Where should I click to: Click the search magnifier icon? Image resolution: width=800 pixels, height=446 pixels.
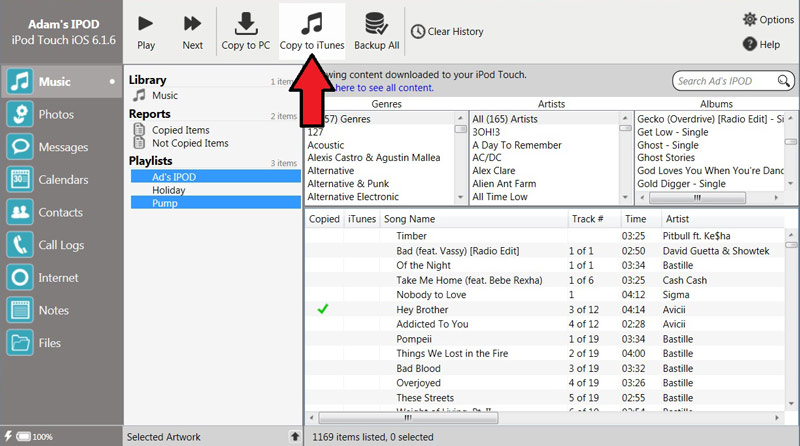783,81
